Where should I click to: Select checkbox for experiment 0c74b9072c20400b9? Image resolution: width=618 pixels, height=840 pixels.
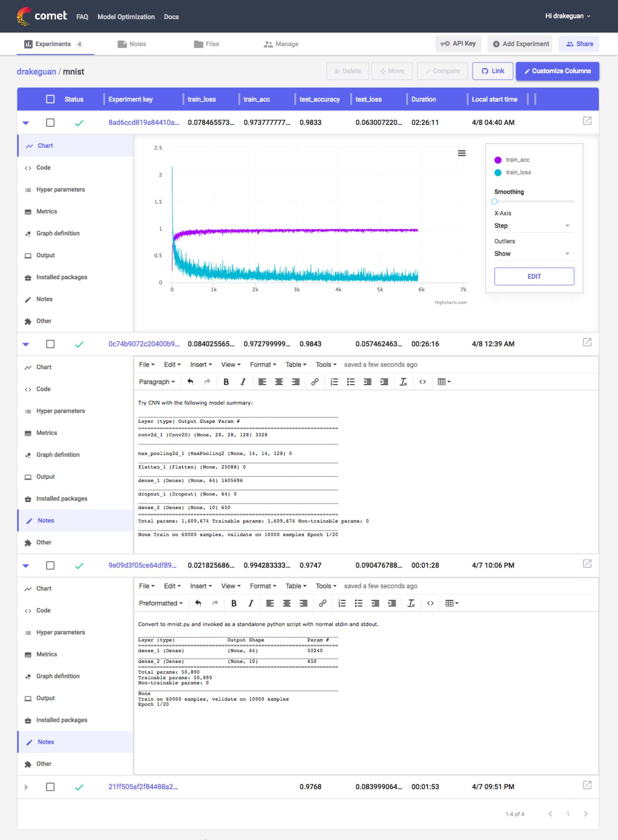pos(50,344)
